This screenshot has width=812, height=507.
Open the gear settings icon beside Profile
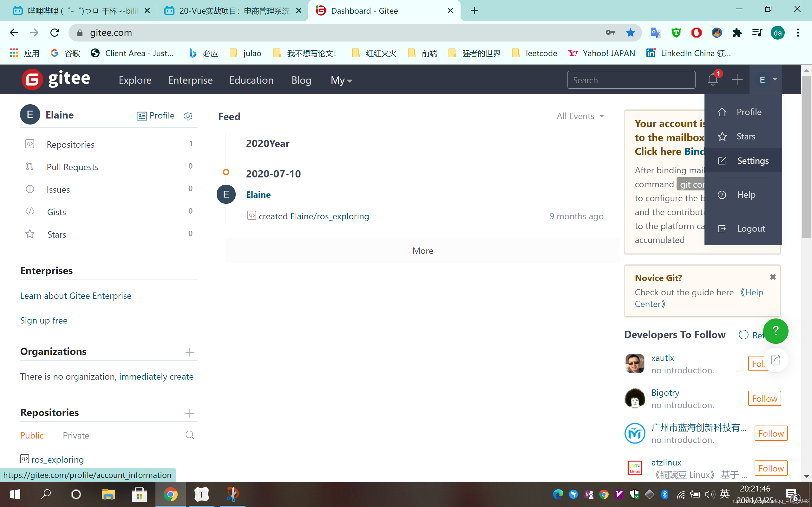coord(188,116)
